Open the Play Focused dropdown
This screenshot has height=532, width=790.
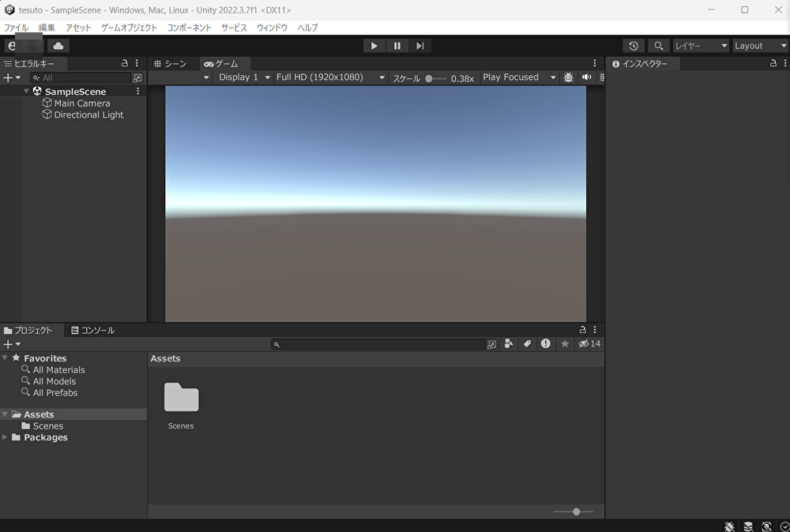coord(519,77)
